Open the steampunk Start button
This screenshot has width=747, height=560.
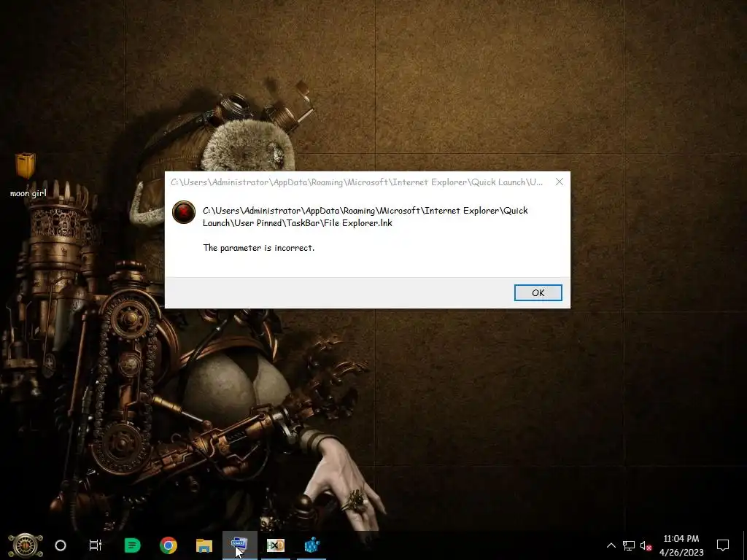pyautogui.click(x=26, y=545)
